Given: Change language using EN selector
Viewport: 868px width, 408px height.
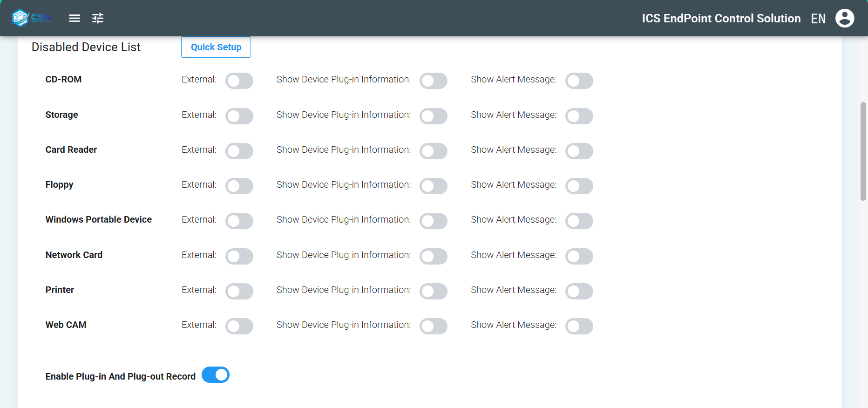Looking at the screenshot, I should [x=818, y=19].
